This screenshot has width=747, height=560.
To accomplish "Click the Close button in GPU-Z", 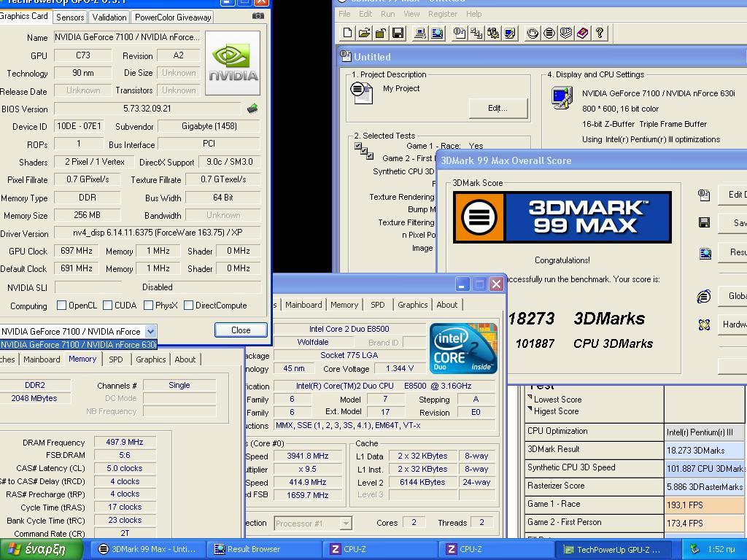I will tap(241, 330).
